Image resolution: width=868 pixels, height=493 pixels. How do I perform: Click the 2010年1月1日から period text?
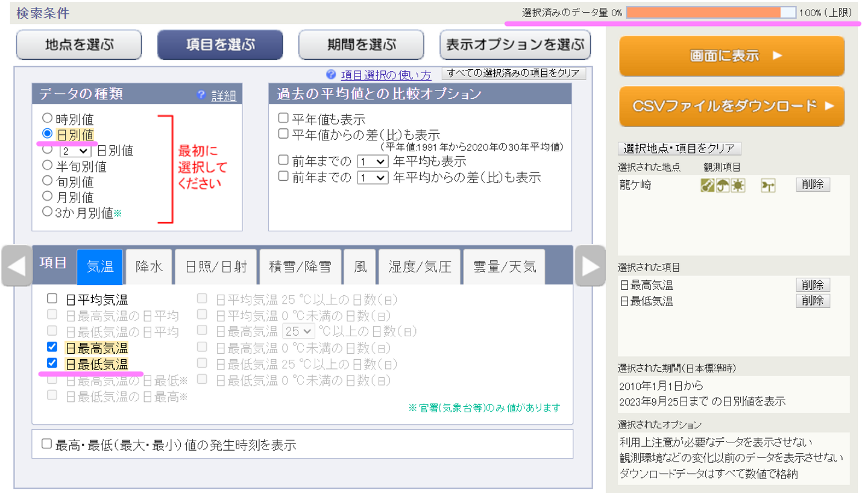(x=661, y=385)
